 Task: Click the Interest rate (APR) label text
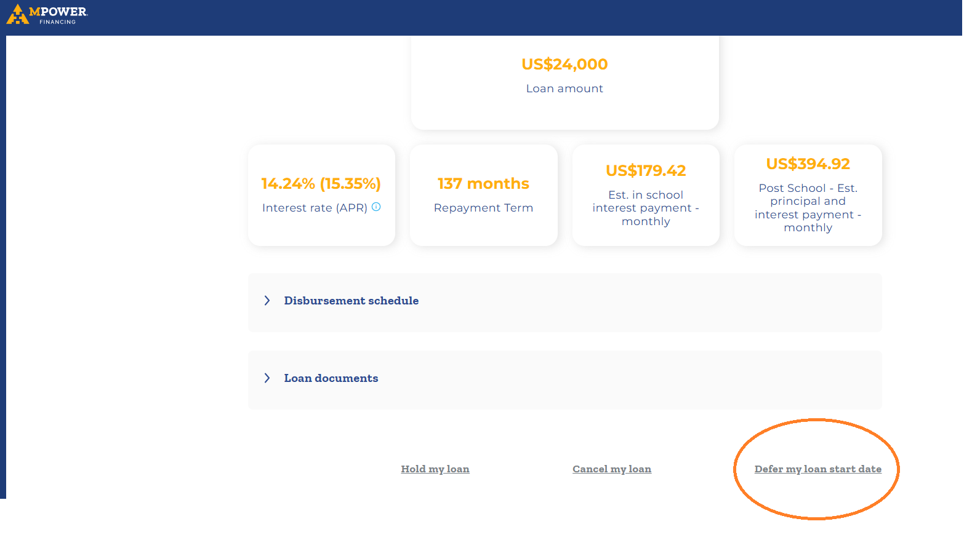[x=314, y=208]
